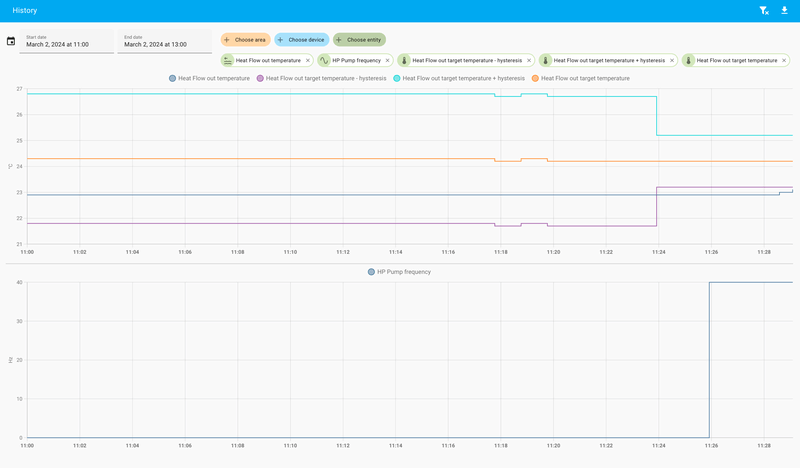The height and width of the screenshot is (468, 800).
Task: Remove HP Pump frequency entity chip
Action: (388, 60)
